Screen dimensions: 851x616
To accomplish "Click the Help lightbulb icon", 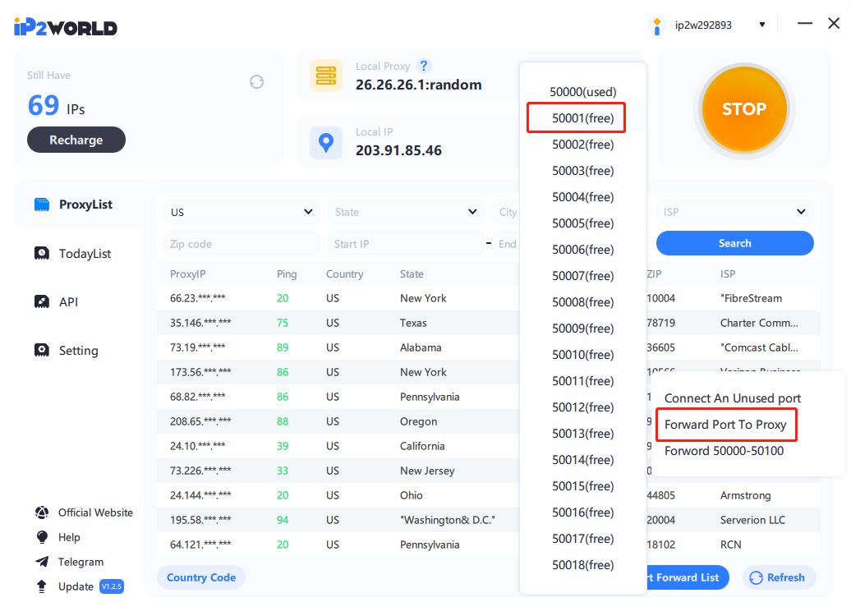I will (42, 537).
